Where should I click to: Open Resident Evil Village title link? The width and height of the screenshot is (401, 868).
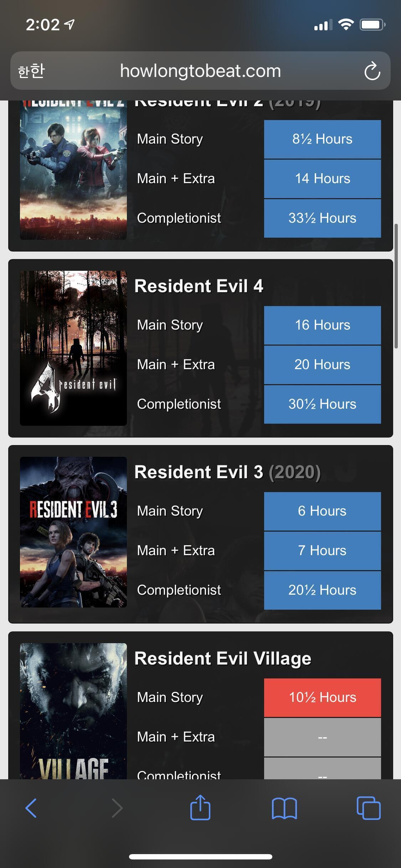[223, 658]
